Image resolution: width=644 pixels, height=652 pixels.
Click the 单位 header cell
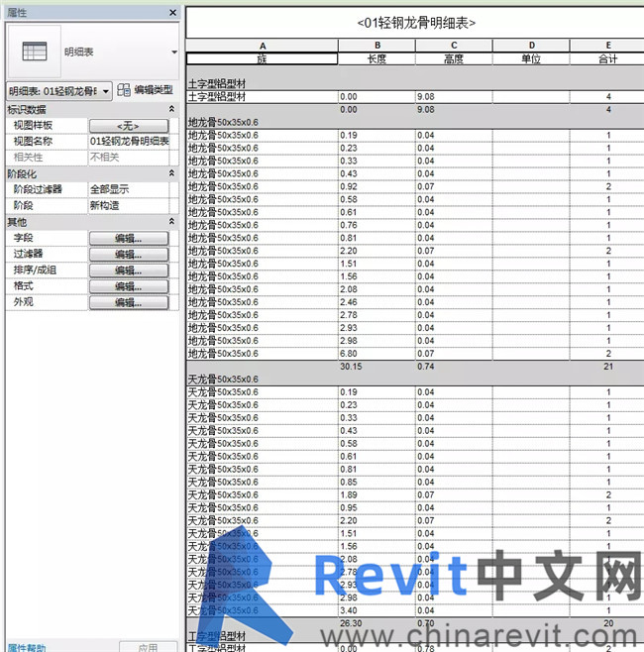[531, 58]
